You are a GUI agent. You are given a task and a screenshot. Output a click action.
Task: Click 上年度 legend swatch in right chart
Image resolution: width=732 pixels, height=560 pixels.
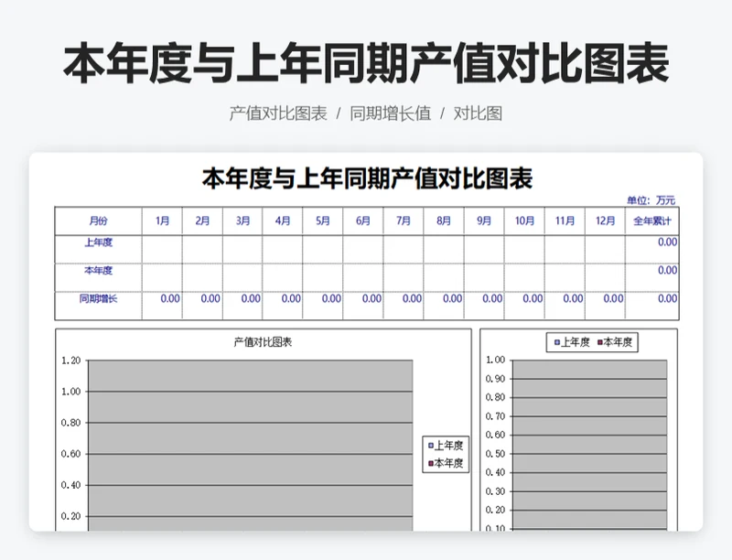pyautogui.click(x=557, y=342)
